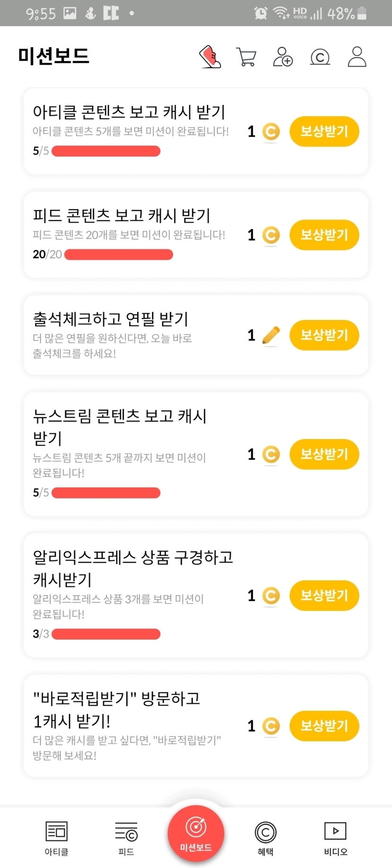Claim reward for 바로적립받기 mission
The height and width of the screenshot is (868, 392).
324,726
